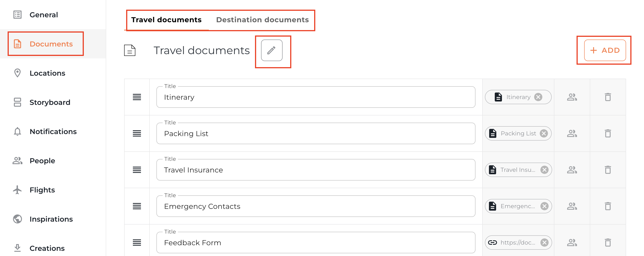Open the Locations section in sidebar
Screen dimensions: 644x256
click(47, 73)
